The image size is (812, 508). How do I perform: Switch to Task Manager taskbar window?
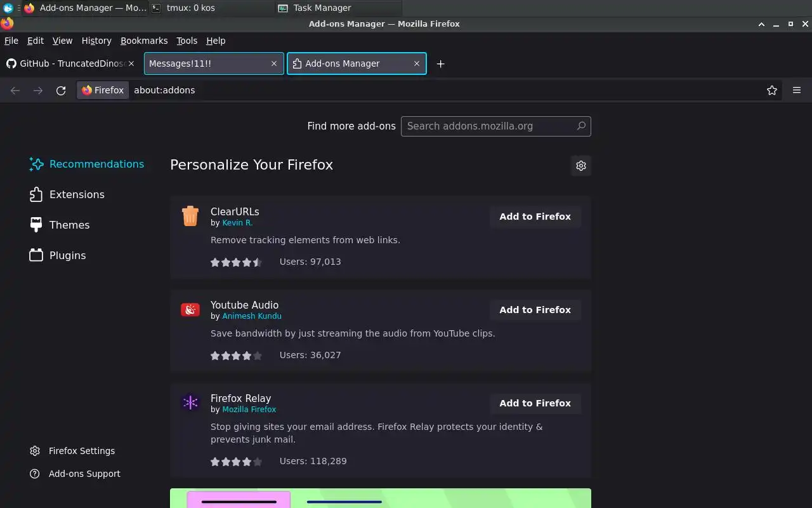(339, 8)
